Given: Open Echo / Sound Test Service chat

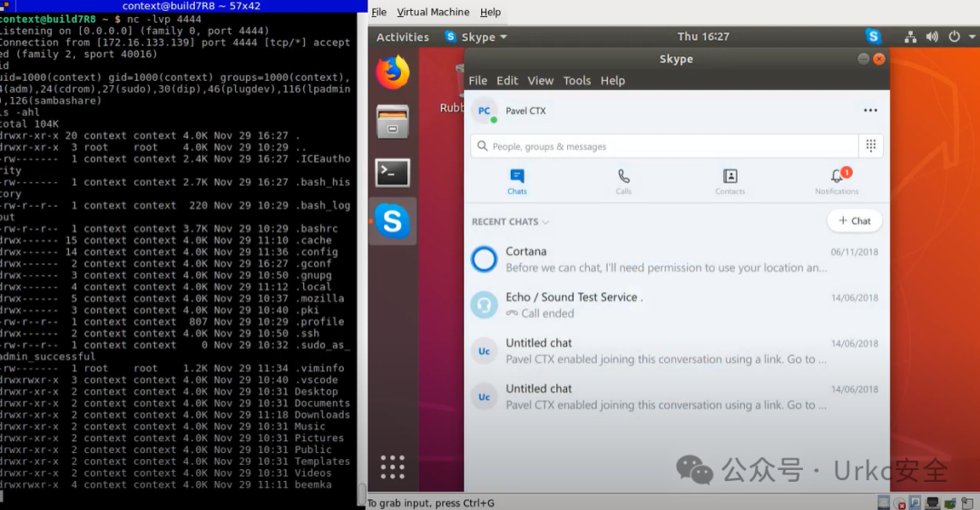Looking at the screenshot, I should [677, 305].
